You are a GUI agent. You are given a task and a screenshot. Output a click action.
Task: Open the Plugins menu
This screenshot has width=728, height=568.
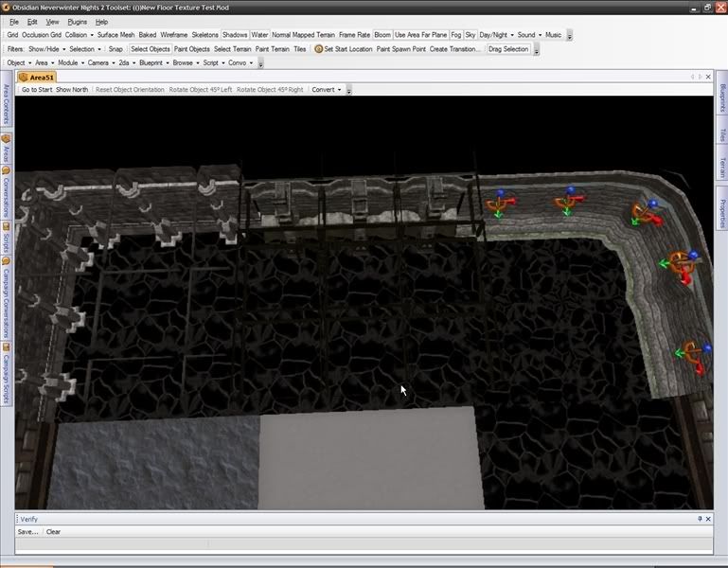[x=78, y=21]
